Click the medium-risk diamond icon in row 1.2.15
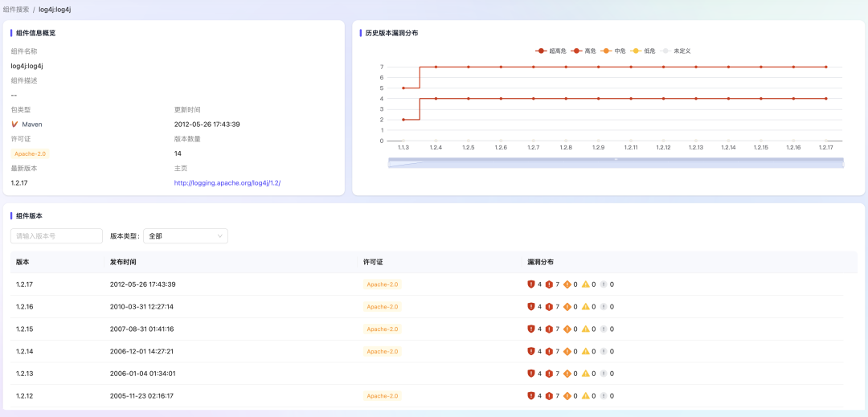 click(x=567, y=329)
